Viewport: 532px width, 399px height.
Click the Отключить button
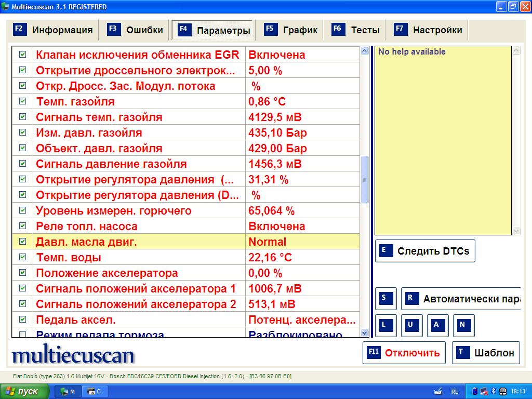pyautogui.click(x=404, y=353)
